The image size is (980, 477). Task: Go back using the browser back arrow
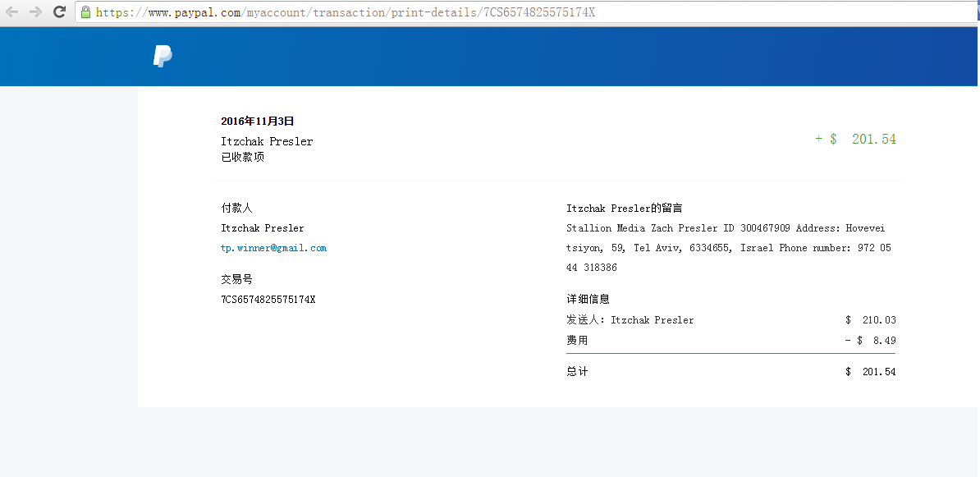(11, 11)
